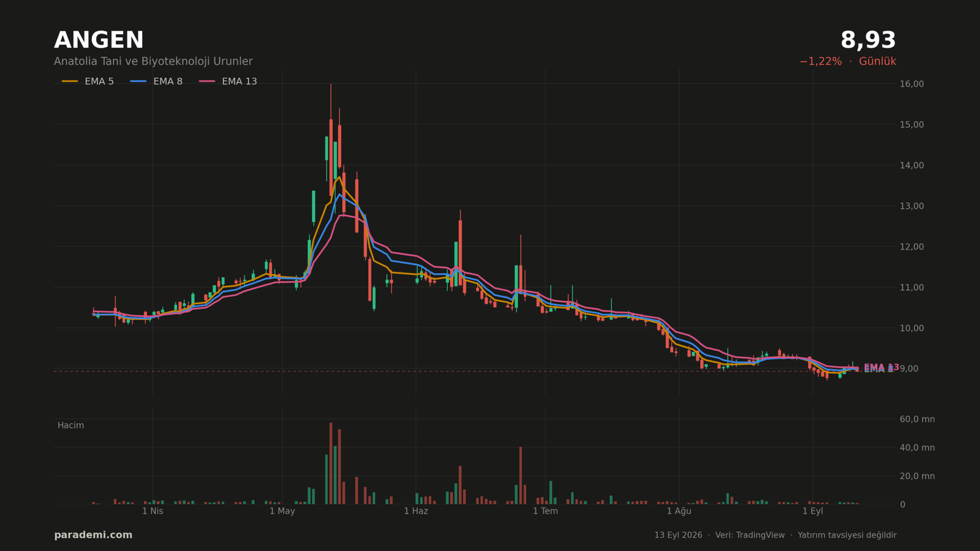Select the company name 'Anatolia Tani ve Biyoteknoloji Urunler'
Image resolution: width=980 pixels, height=551 pixels.
[153, 62]
